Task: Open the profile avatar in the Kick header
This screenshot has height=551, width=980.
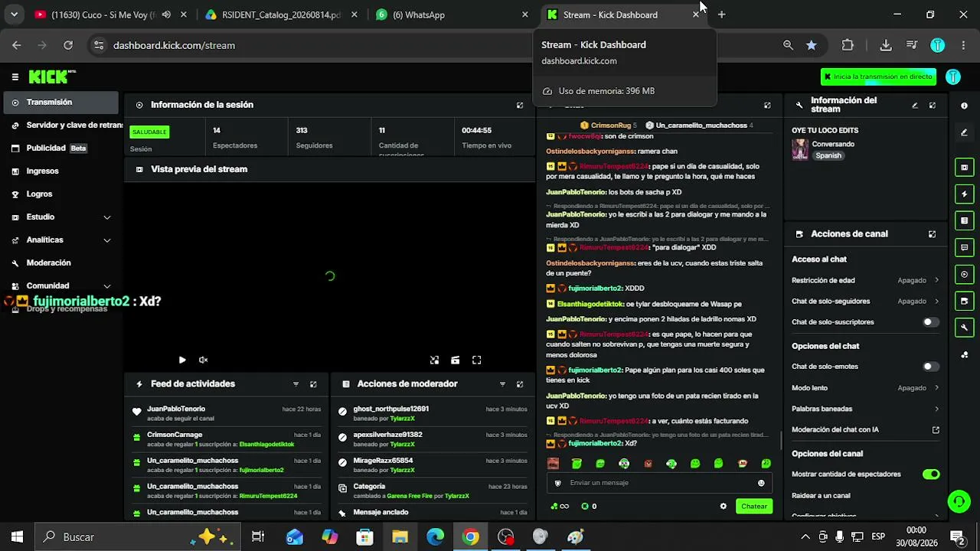Action: [x=953, y=77]
